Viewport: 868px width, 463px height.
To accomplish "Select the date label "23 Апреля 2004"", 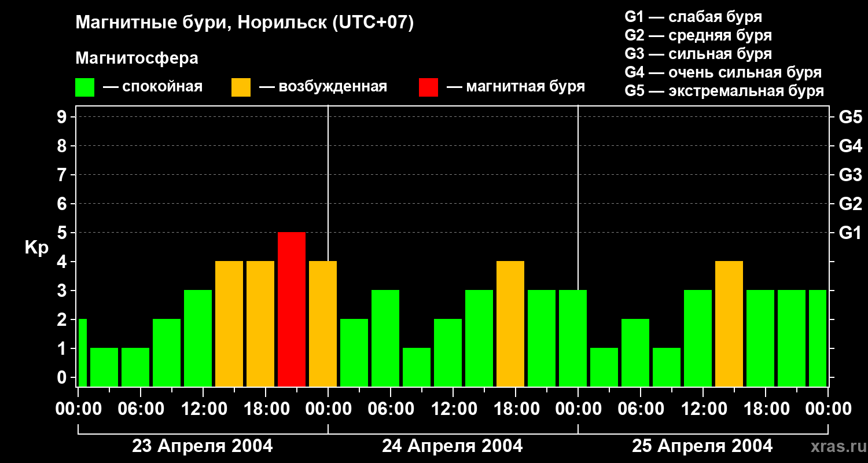I will coord(203,446).
